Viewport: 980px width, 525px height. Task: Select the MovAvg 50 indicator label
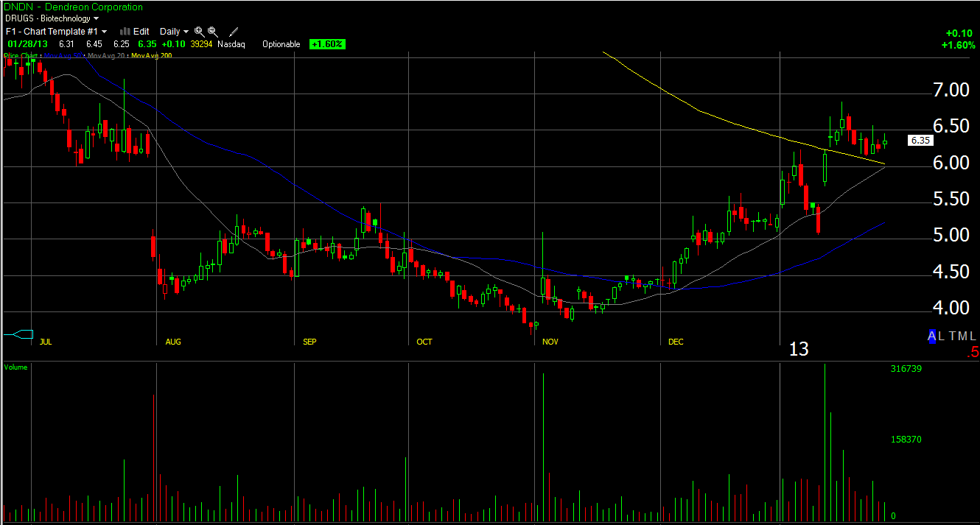coord(63,55)
